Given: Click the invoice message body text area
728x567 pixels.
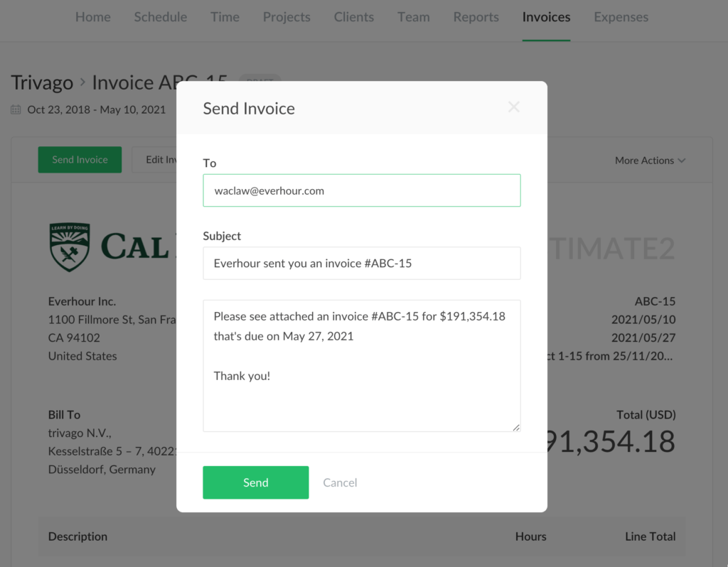Looking at the screenshot, I should click(361, 366).
